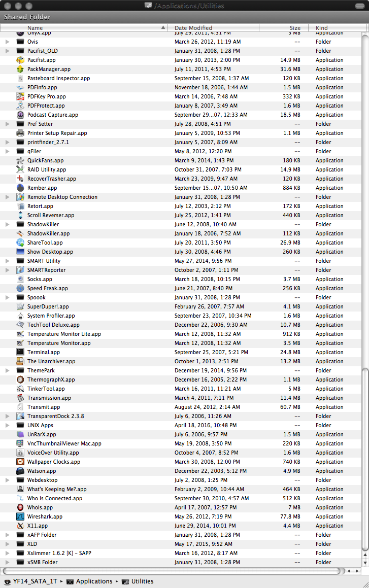Select the TinkerTool.app row

click(181, 389)
